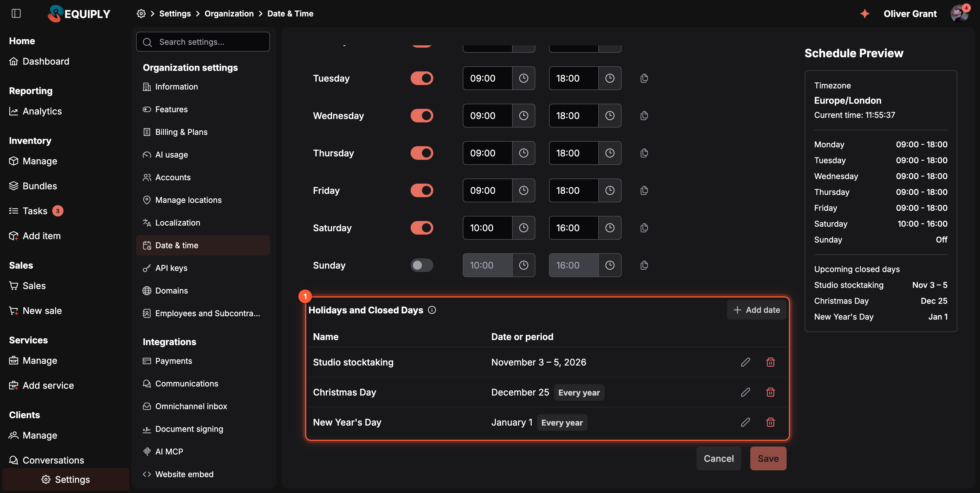This screenshot has height=493, width=980.
Task: Select API keys in settings list
Action: point(203,268)
